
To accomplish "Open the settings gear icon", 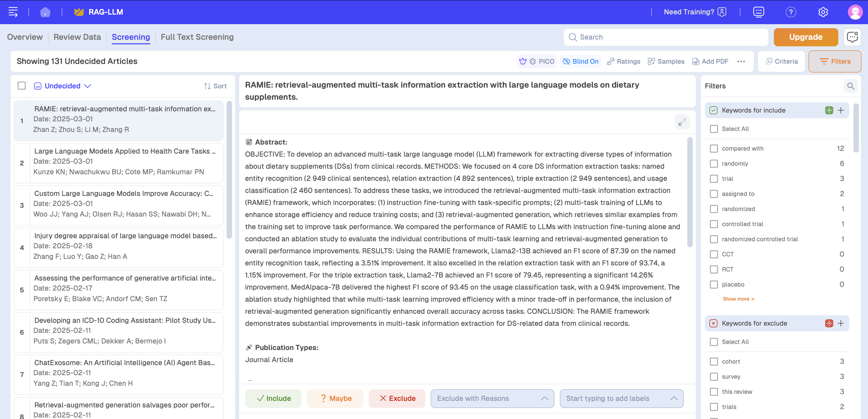I will pyautogui.click(x=823, y=12).
